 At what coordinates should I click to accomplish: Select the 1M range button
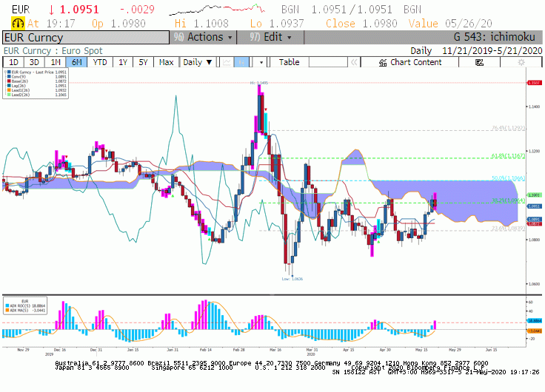point(56,62)
